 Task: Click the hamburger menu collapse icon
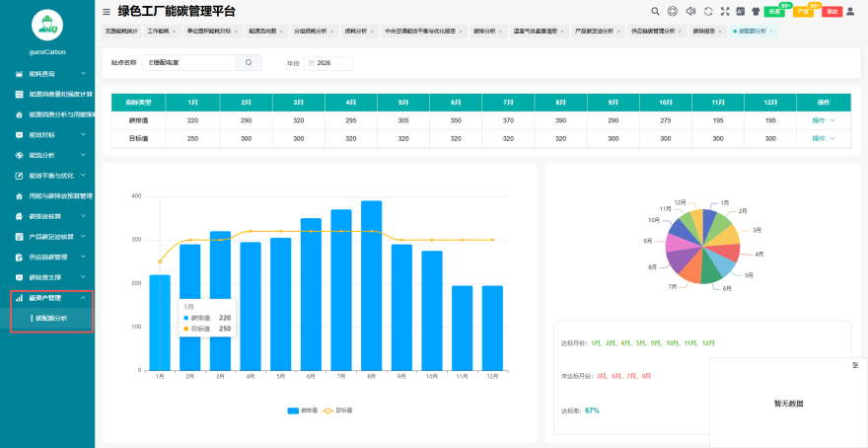tap(107, 11)
